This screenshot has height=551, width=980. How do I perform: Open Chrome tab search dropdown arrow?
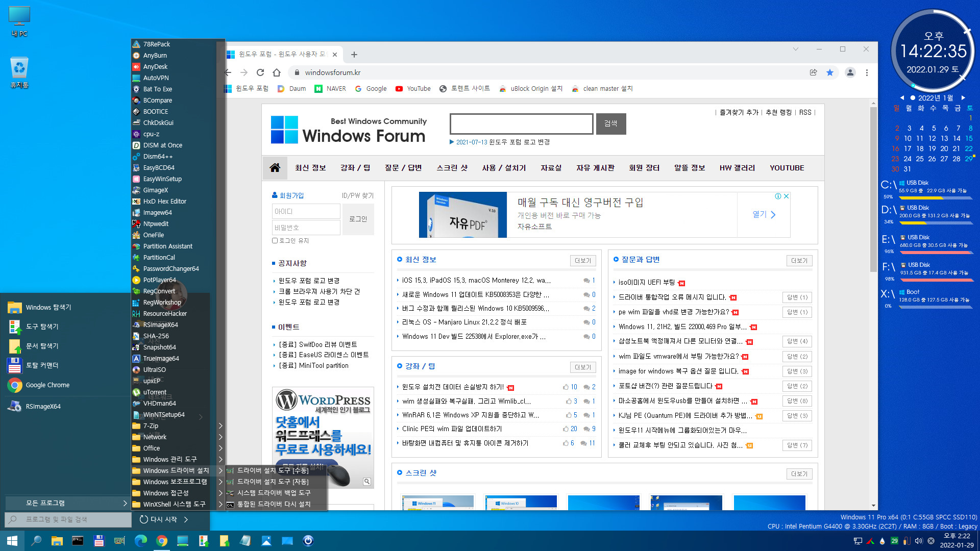point(795,49)
